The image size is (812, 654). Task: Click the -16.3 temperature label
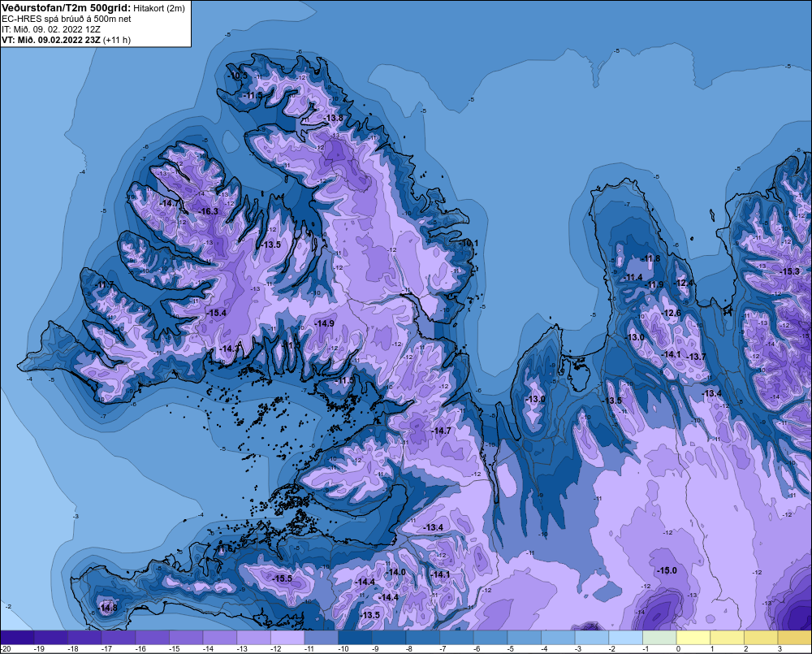coord(209,211)
